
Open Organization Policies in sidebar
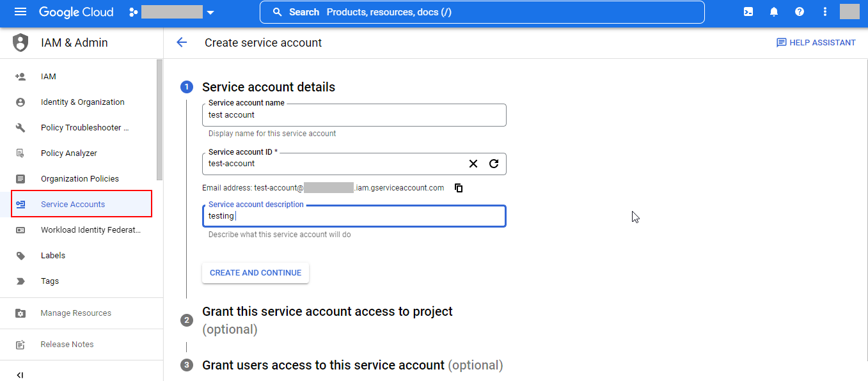click(80, 179)
